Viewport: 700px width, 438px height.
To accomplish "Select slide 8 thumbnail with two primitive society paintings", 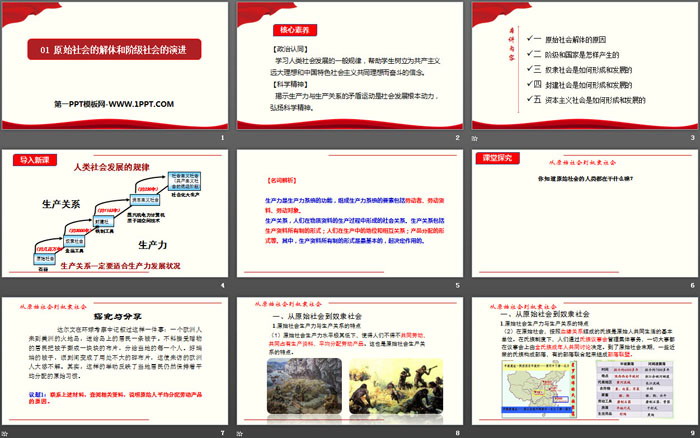I will tap(350, 361).
